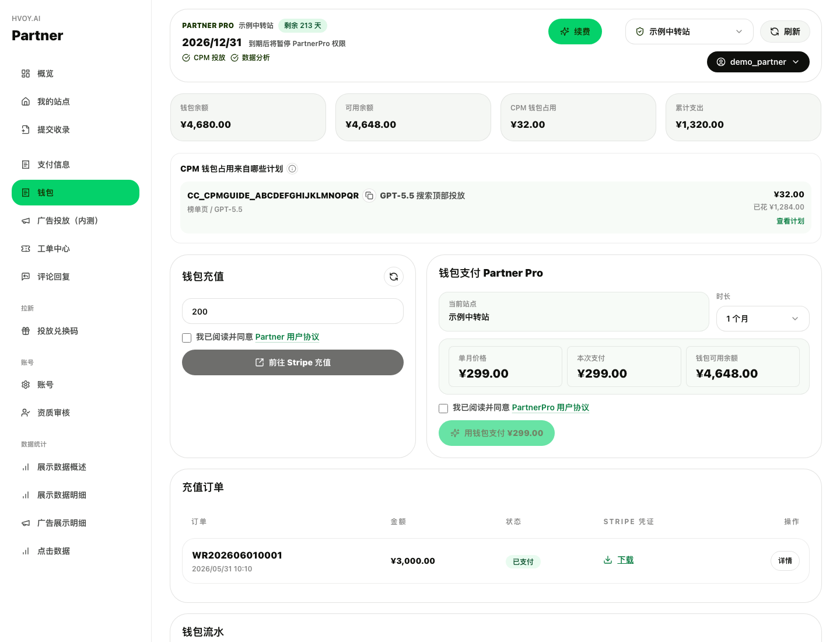
Task: Click the home icon beside 我的站点
Action: (x=26, y=102)
